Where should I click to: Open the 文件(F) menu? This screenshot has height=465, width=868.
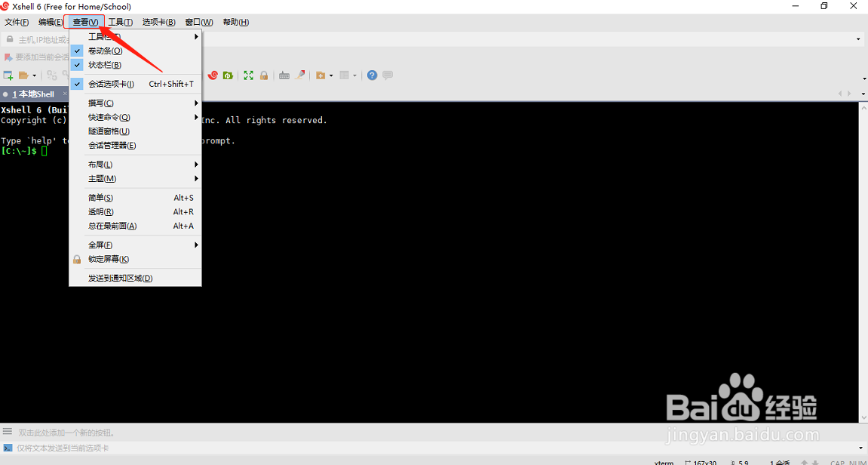point(17,22)
